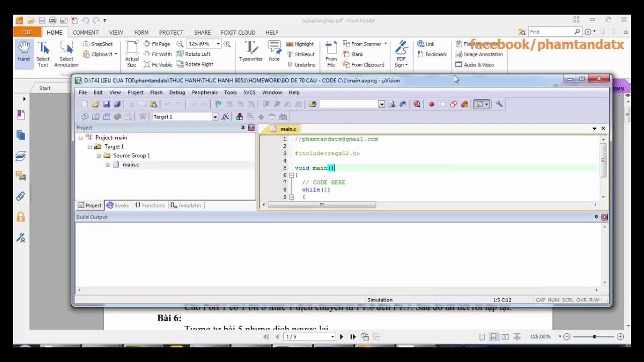The image size is (644, 362).
Task: Open the Peripherals menu
Action: point(205,93)
